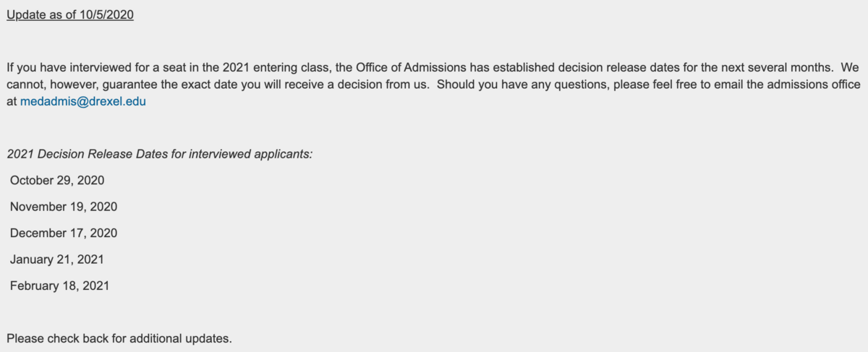Click the "Update as of 10/5/2020" heading
The image size is (868, 352).
click(x=70, y=15)
